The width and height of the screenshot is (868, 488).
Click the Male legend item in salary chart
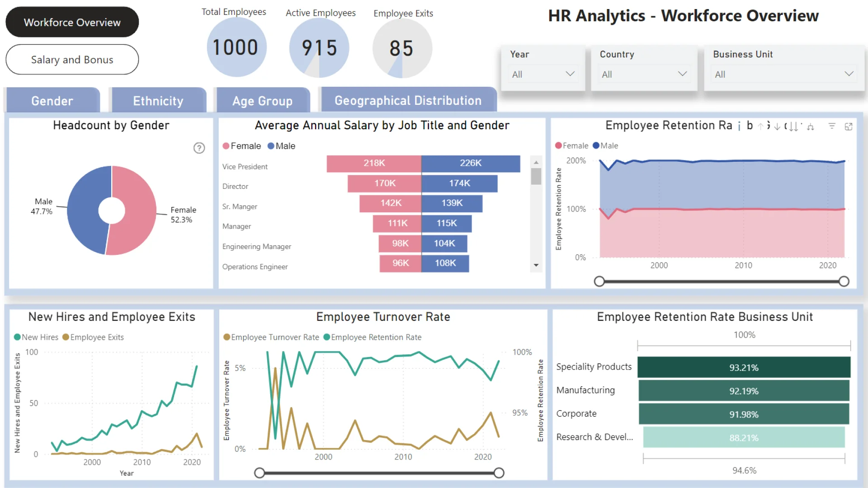coord(281,146)
